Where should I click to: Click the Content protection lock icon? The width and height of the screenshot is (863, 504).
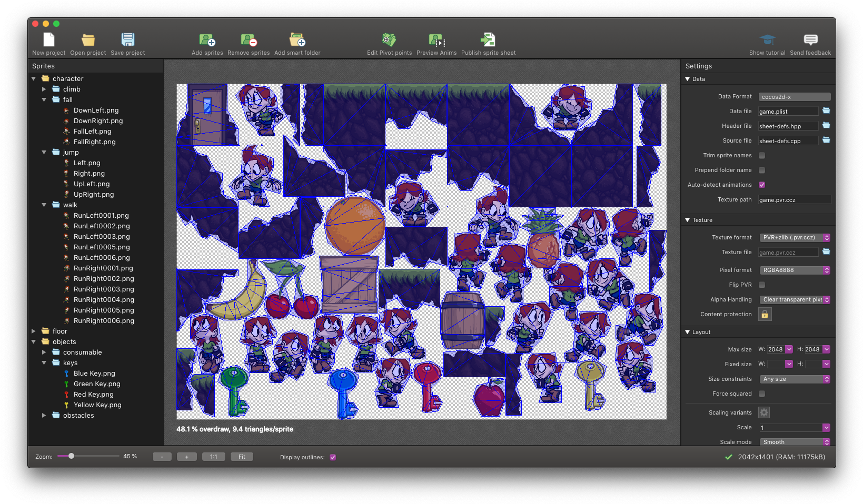[765, 314]
